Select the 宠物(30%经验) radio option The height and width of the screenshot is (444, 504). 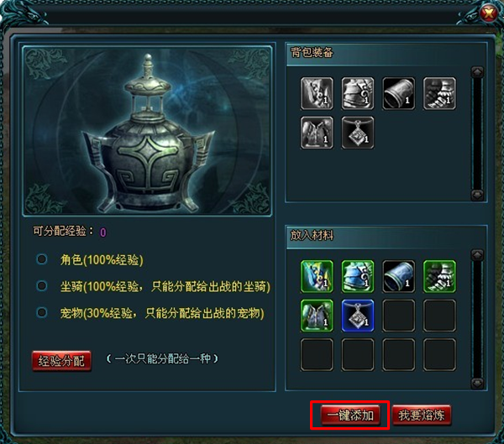pyautogui.click(x=42, y=312)
